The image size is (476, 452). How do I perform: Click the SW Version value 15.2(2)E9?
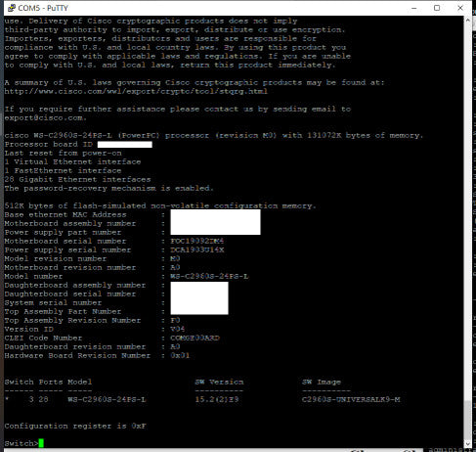pyautogui.click(x=217, y=399)
